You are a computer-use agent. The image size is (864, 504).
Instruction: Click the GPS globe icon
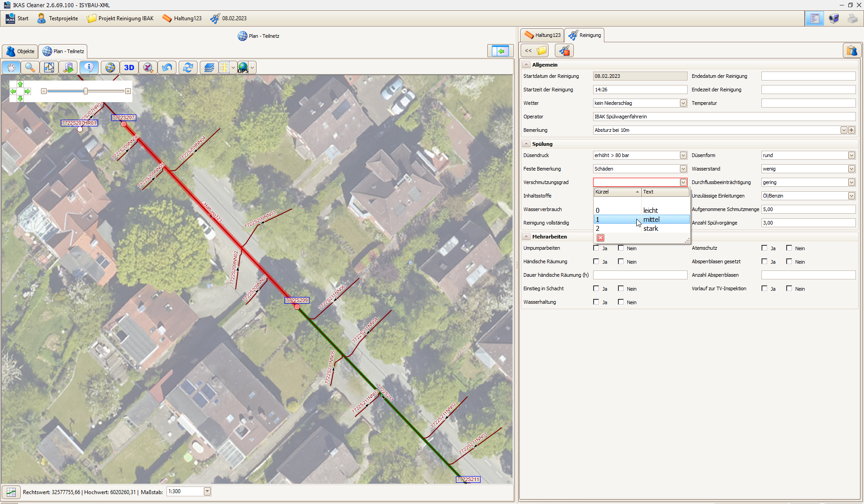point(243,67)
